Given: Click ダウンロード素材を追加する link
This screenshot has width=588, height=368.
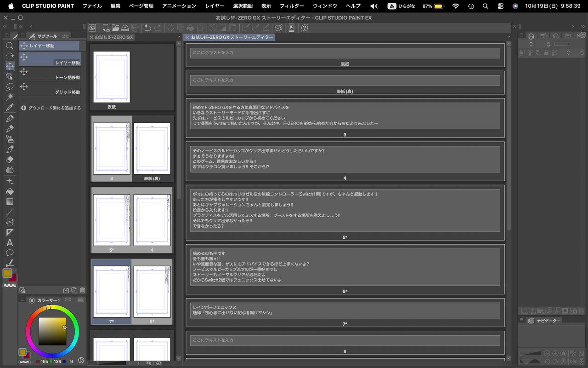Looking at the screenshot, I should pyautogui.click(x=51, y=108).
